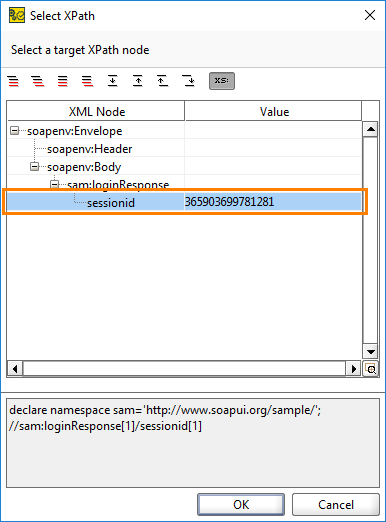Screen dimensions: 386x522
Task: Click the //sam:loginResponse[1]/sessionid[1] expression text
Action: click(105, 426)
